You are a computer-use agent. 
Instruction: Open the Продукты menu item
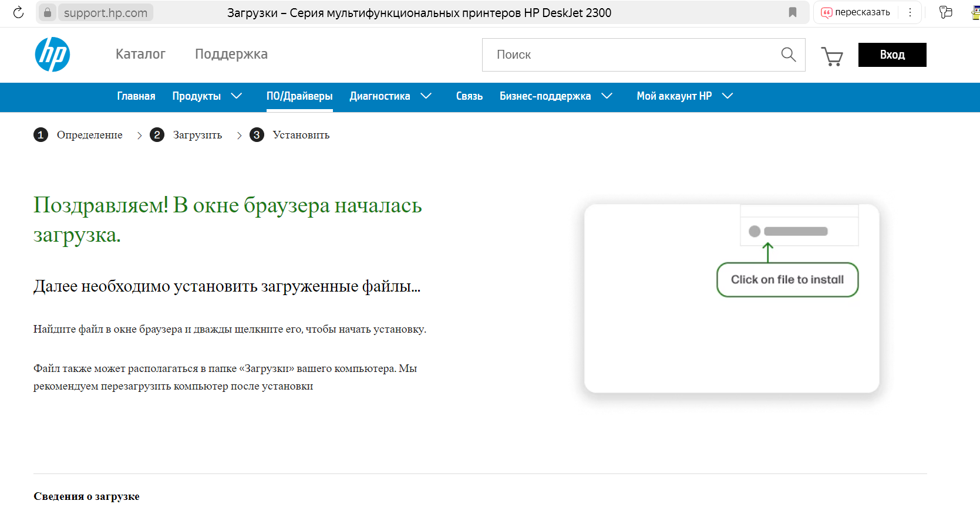click(197, 96)
